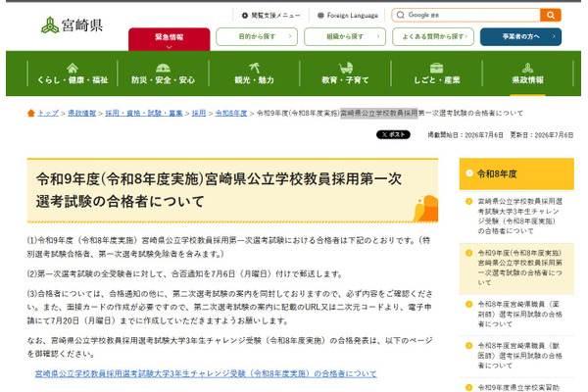Click the house icon for くらし・健康・福祉
Image resolution: width=588 pixels, height=392 pixels.
click(x=73, y=68)
